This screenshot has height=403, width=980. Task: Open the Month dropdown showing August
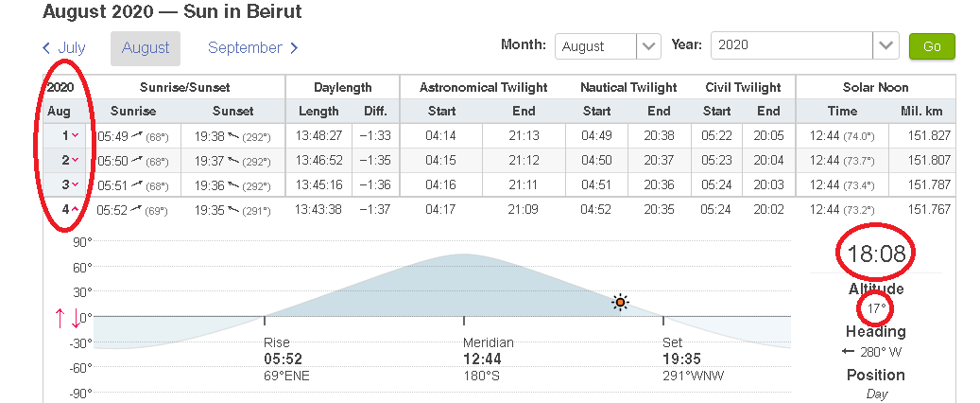[x=608, y=46]
